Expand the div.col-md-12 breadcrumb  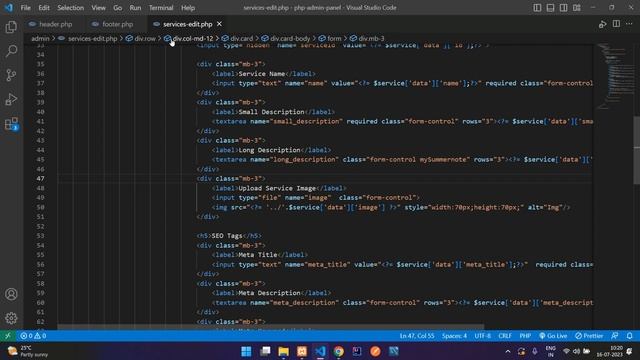(189, 38)
